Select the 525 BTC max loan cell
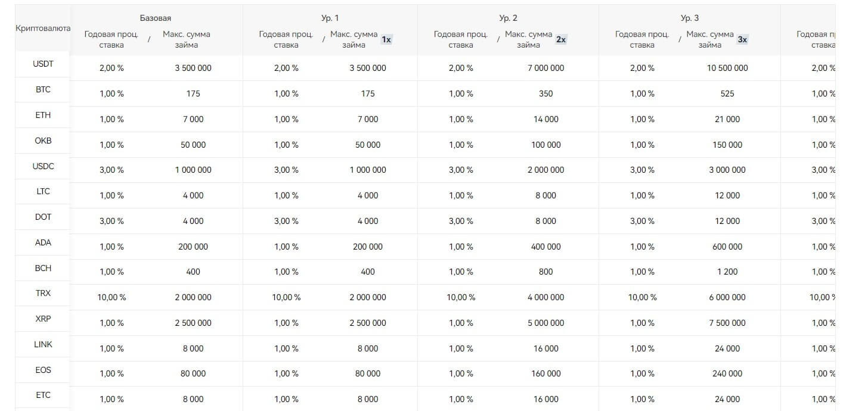Viewport: 868px width, 411px height. point(727,94)
